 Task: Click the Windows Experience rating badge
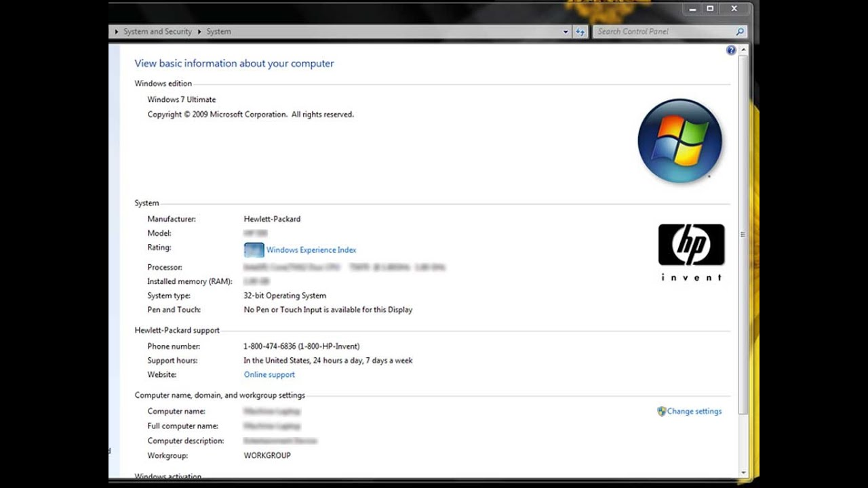click(254, 250)
